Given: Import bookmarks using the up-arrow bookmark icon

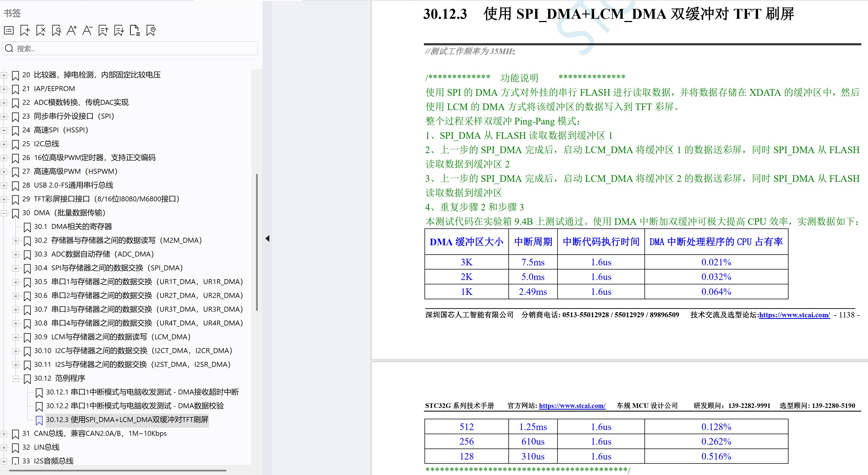Looking at the screenshot, I should pyautogui.click(x=103, y=30).
